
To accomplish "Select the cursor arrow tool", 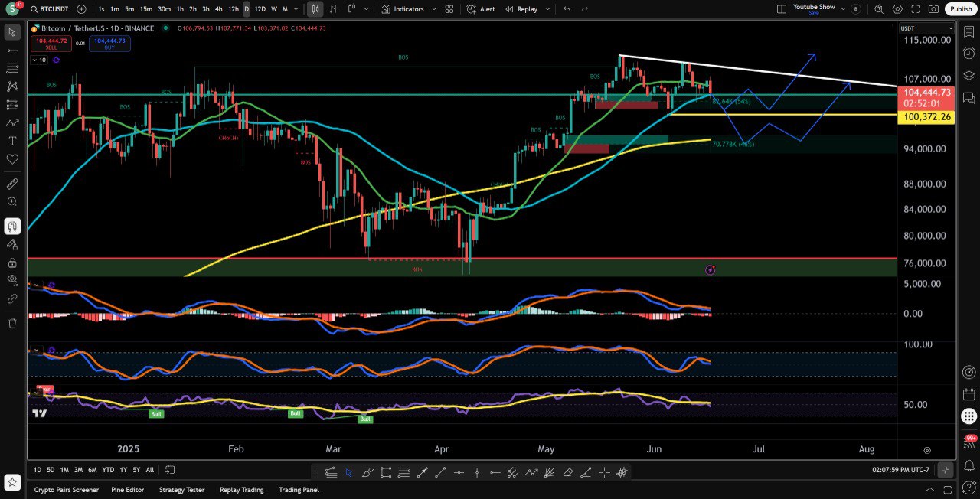I will [x=12, y=32].
